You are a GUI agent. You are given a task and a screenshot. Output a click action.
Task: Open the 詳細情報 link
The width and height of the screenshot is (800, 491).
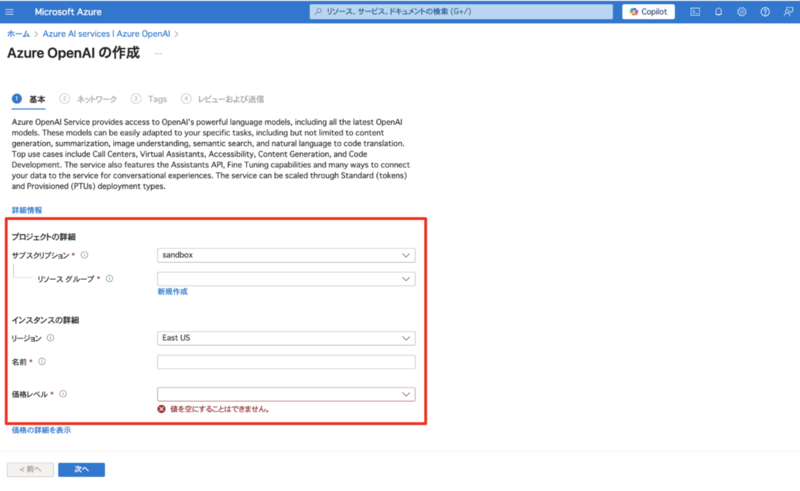(x=27, y=210)
